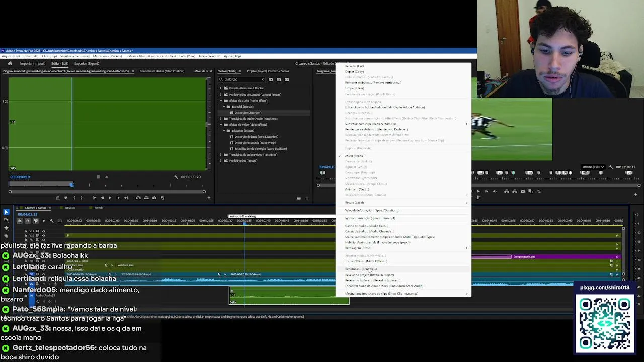Open Effects panel hamburger menu
Screen dimensions: 644x362
pyautogui.click(x=239, y=71)
